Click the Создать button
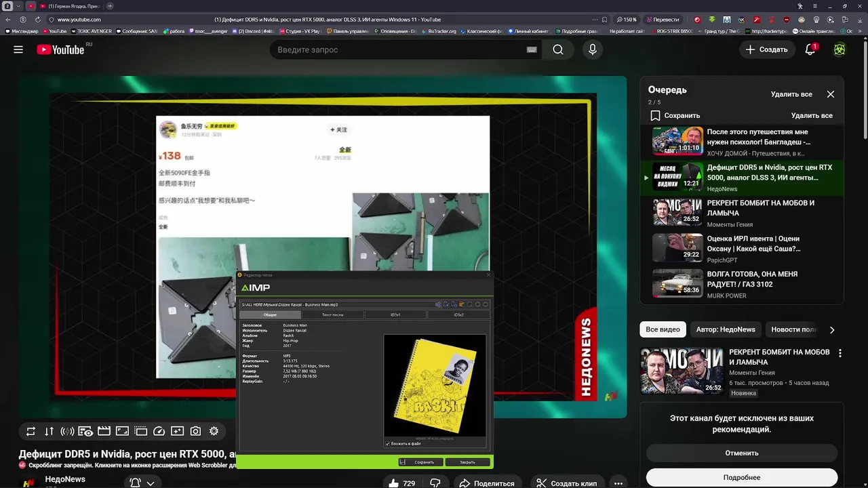868x488 pixels. click(x=766, y=49)
